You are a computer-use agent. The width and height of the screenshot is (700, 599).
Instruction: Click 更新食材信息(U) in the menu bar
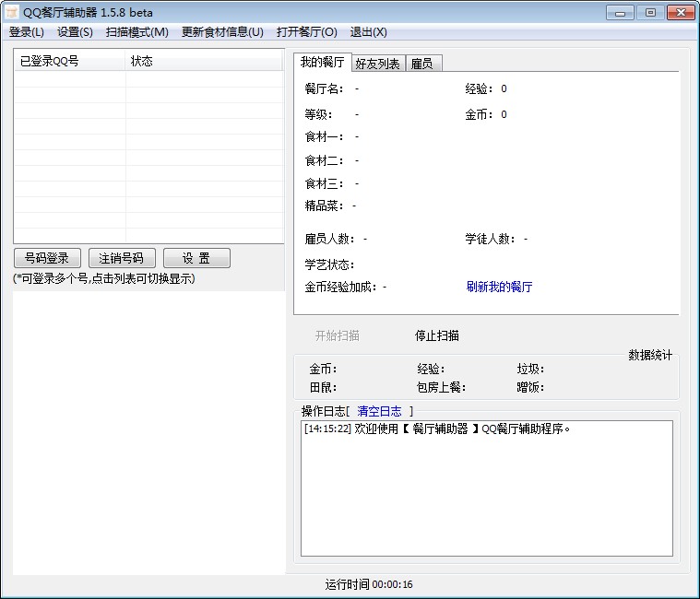click(222, 32)
